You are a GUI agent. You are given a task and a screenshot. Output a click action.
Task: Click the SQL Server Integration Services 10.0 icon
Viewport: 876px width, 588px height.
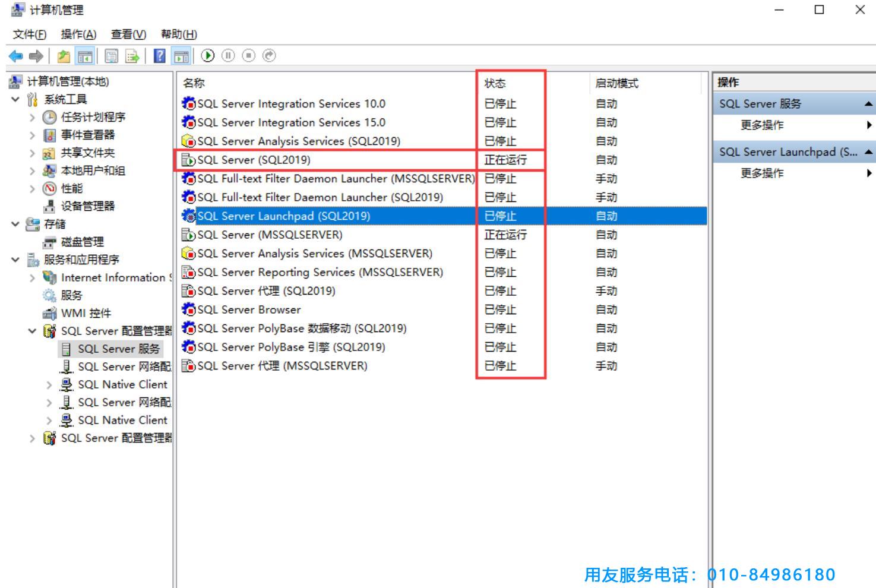189,104
